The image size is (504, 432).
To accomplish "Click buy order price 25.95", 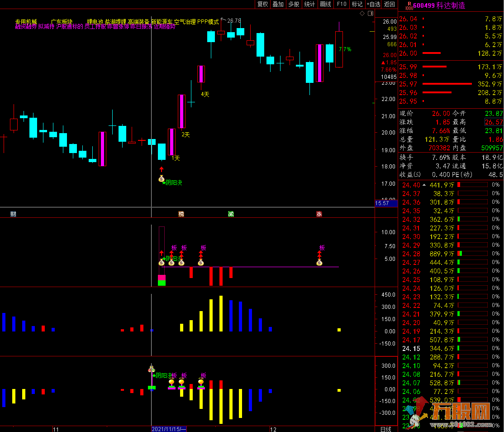I will pyautogui.click(x=408, y=101).
